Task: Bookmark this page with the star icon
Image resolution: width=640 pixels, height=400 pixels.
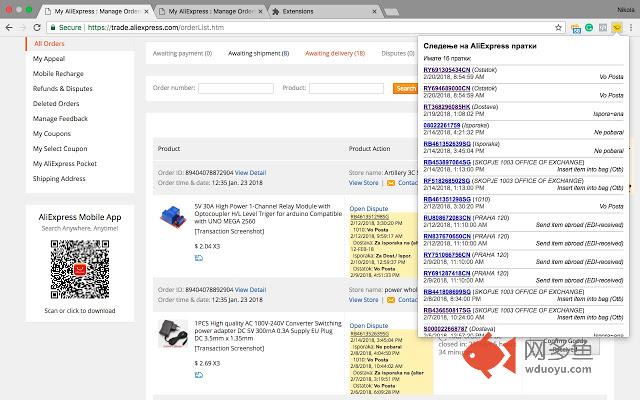Action: point(558,27)
